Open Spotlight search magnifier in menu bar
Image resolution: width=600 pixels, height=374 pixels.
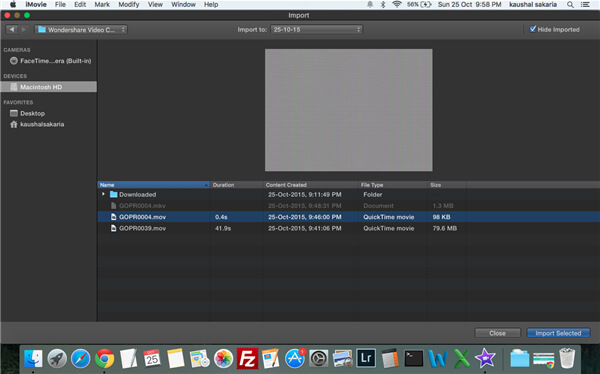click(x=570, y=5)
